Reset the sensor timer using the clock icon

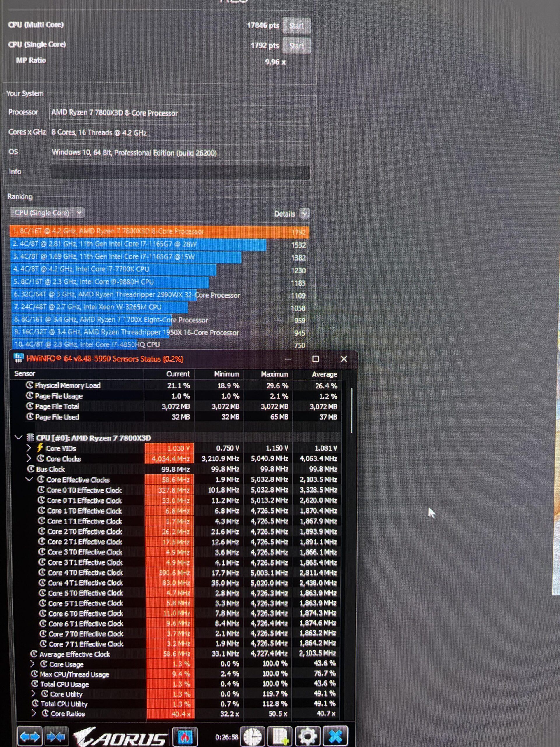253,736
